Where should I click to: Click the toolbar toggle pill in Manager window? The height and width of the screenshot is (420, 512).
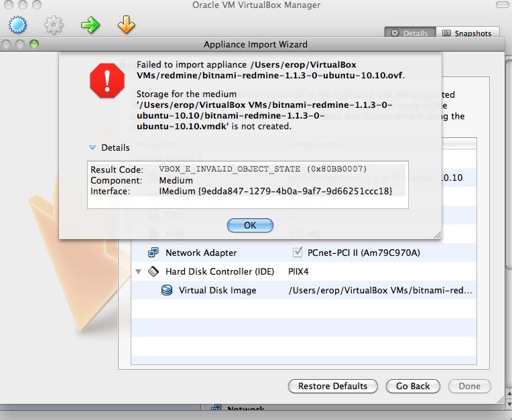tap(503, 5)
